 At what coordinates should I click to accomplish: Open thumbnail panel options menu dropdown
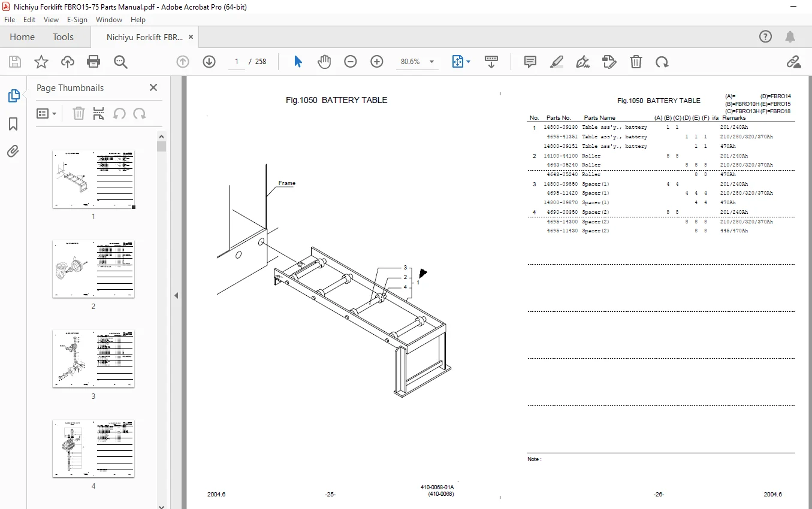pyautogui.click(x=47, y=113)
